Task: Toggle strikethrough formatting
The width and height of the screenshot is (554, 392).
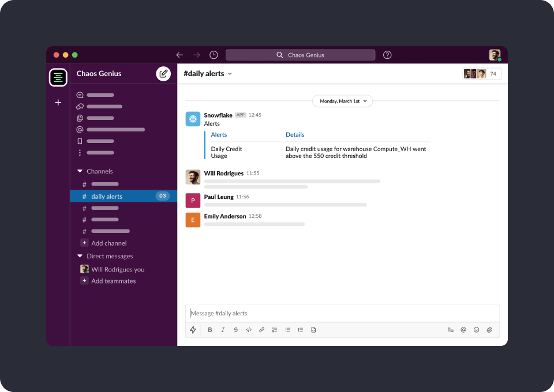Action: point(235,329)
